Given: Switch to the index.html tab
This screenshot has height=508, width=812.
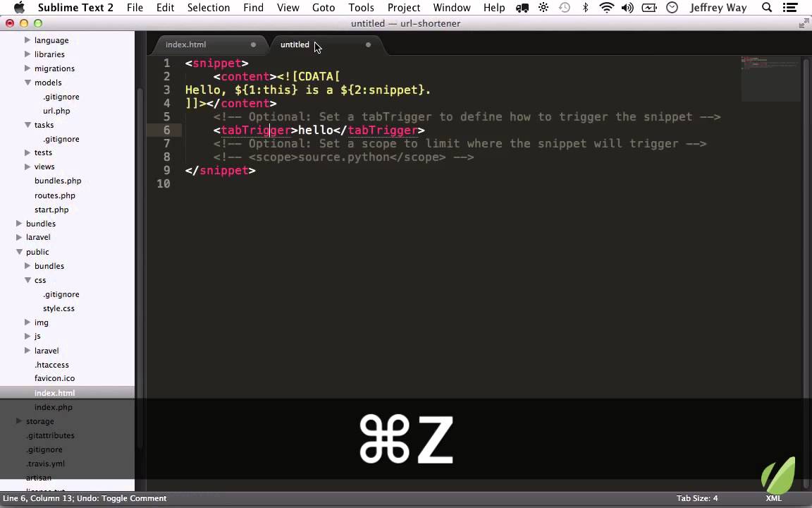Looking at the screenshot, I should (x=186, y=44).
